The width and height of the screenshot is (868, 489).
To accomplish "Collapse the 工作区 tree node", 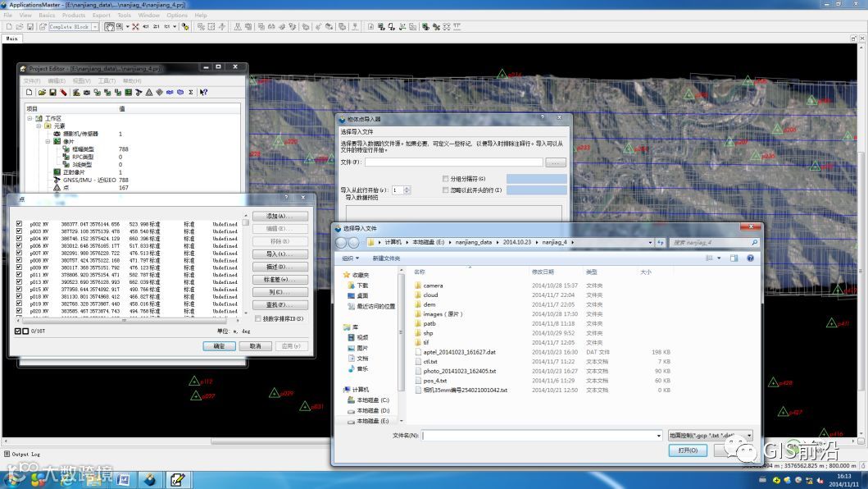I will (30, 119).
